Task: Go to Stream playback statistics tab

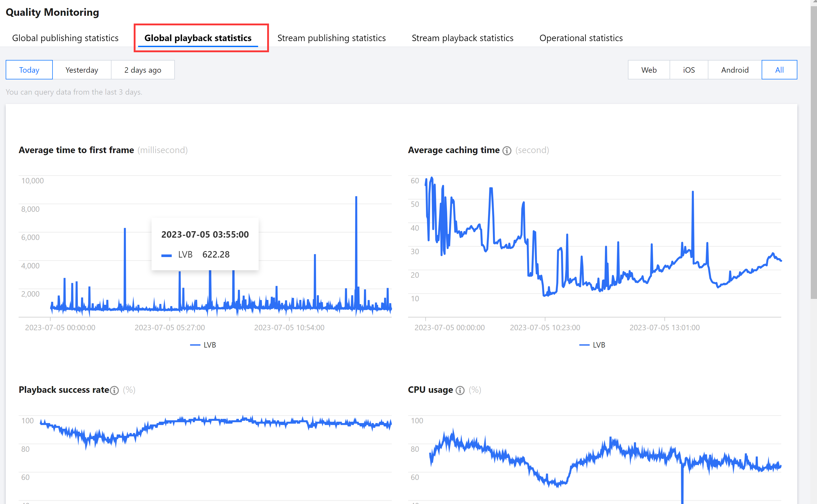Action: pos(462,38)
